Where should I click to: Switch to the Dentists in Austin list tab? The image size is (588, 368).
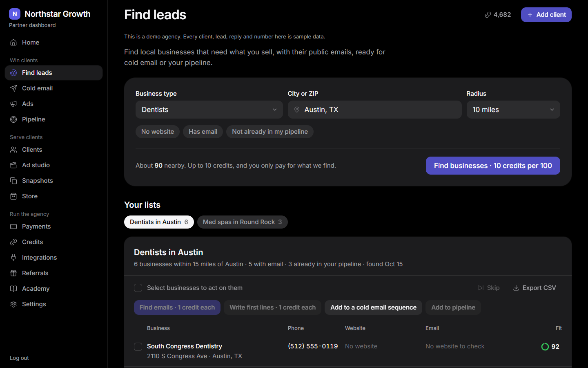[x=159, y=222]
